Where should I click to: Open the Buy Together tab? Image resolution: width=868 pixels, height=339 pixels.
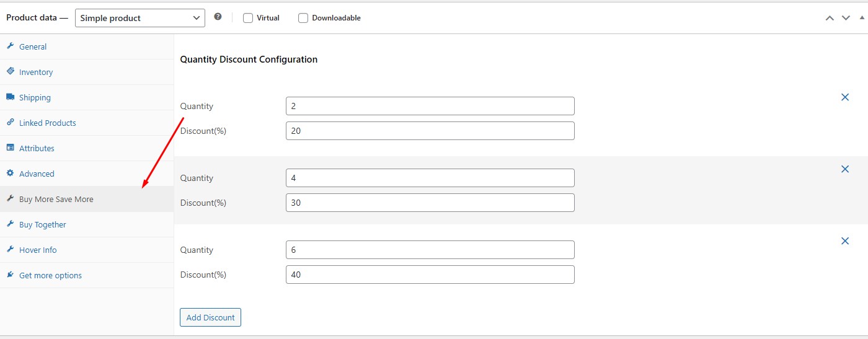click(42, 224)
